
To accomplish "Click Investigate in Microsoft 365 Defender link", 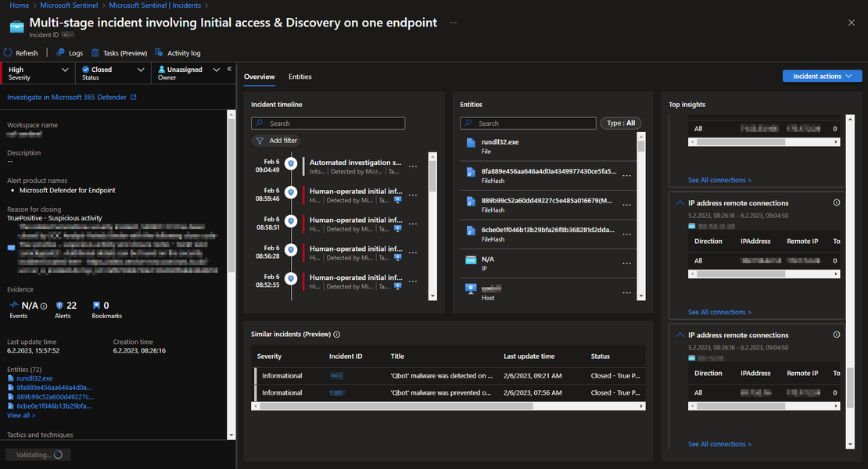I will tap(71, 98).
